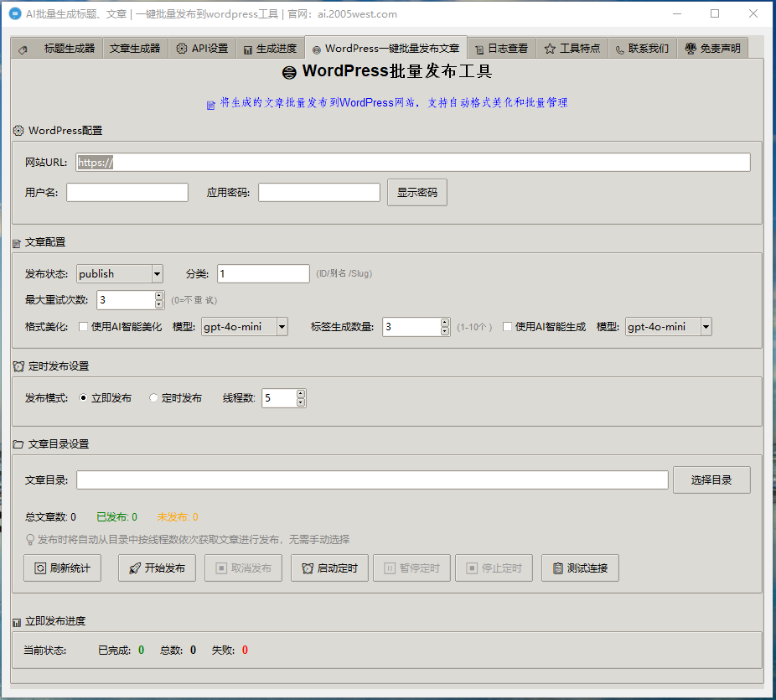Click the gear icon on API设置 tab

182,49
